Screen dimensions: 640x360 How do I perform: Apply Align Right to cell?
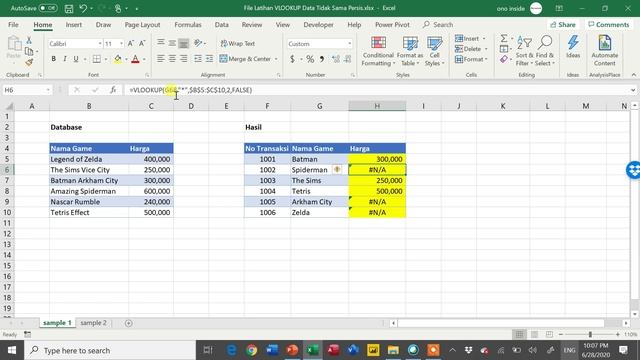184,59
